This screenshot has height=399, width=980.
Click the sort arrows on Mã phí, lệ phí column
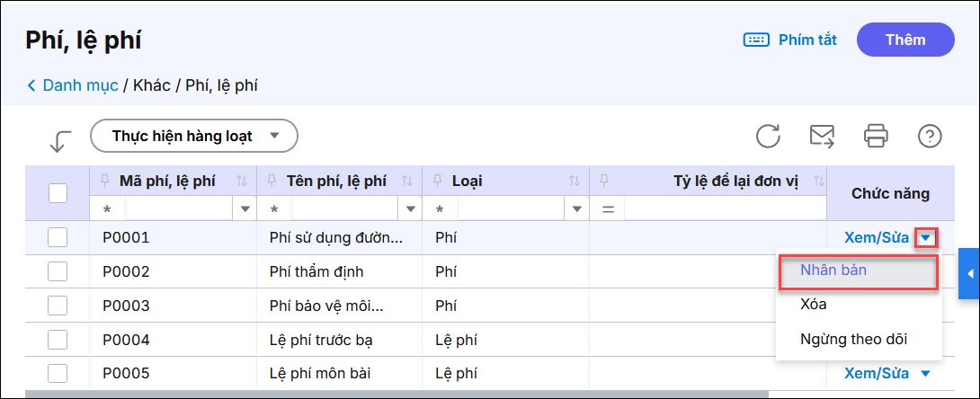241,181
